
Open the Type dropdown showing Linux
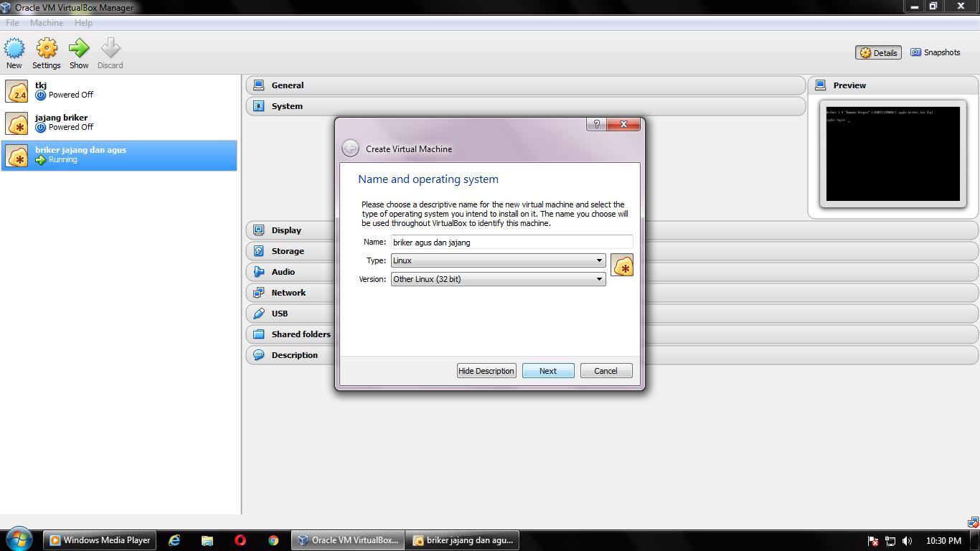498,260
